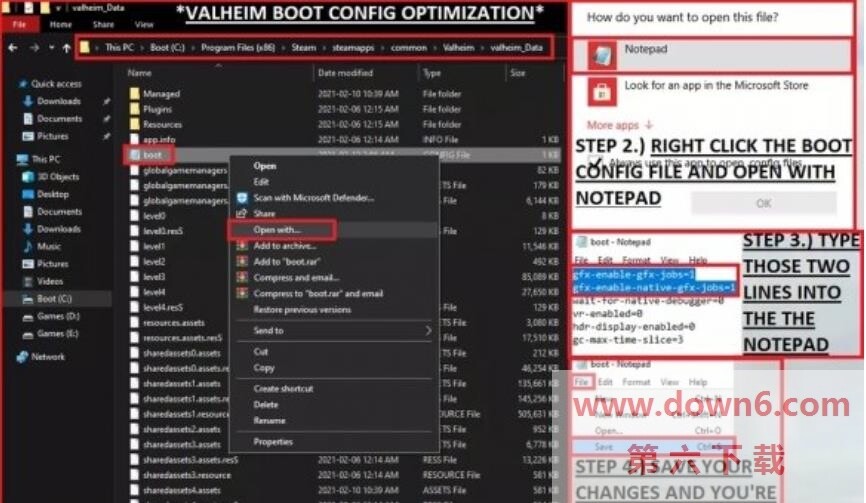Pick Notepad in the Open with dialog

712,55
